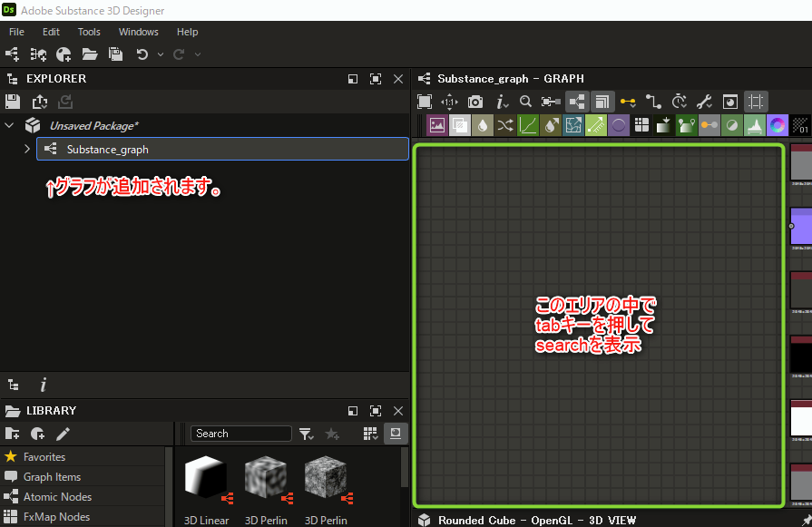Screen dimensions: 812x527
Task: Open the export package dropdown in Explorer
Action: (39, 102)
